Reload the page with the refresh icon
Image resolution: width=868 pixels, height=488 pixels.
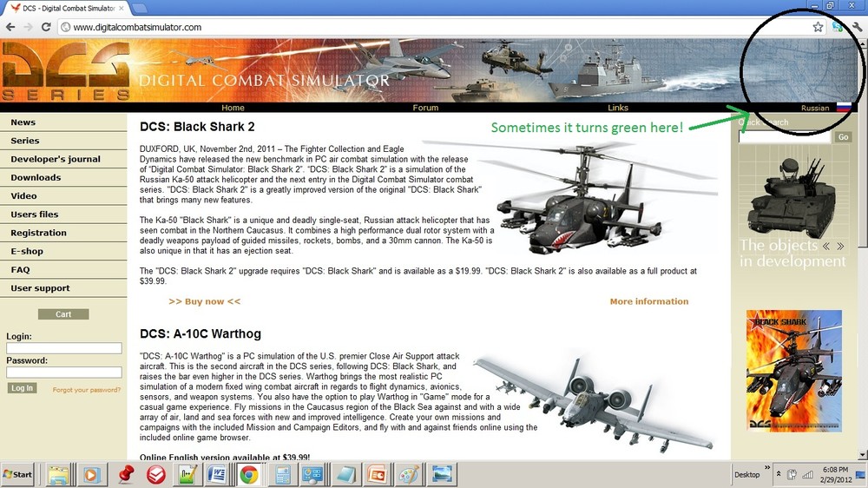pyautogui.click(x=46, y=27)
